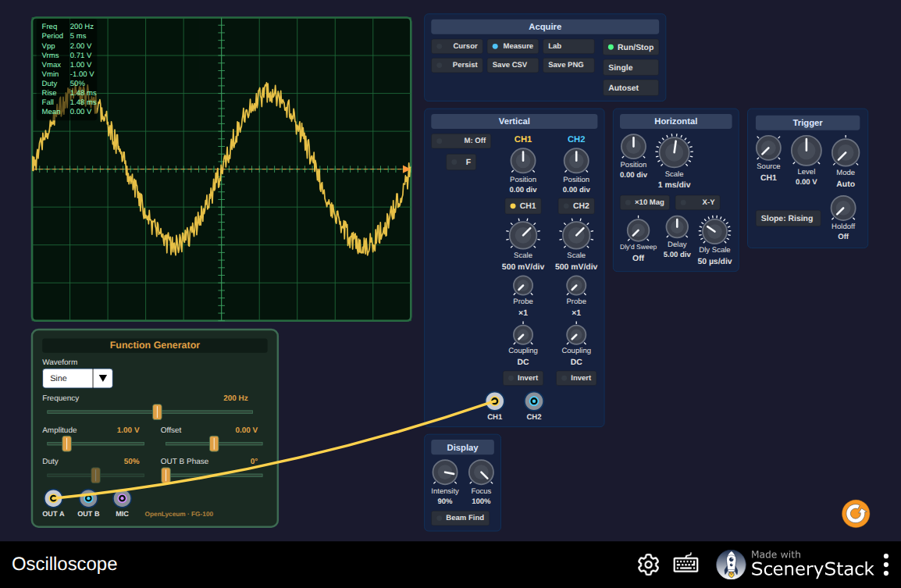
Task: Click the Amplitude slider handle
Action: pos(66,444)
